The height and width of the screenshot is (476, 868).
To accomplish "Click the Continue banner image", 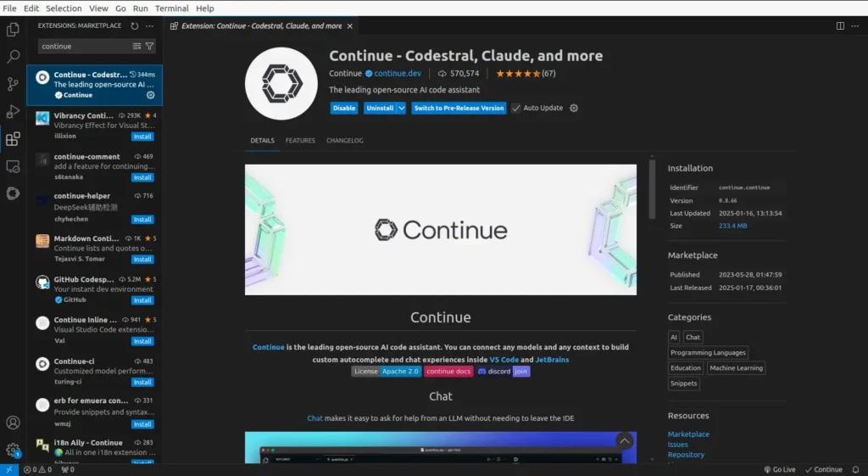I will coord(441,230).
